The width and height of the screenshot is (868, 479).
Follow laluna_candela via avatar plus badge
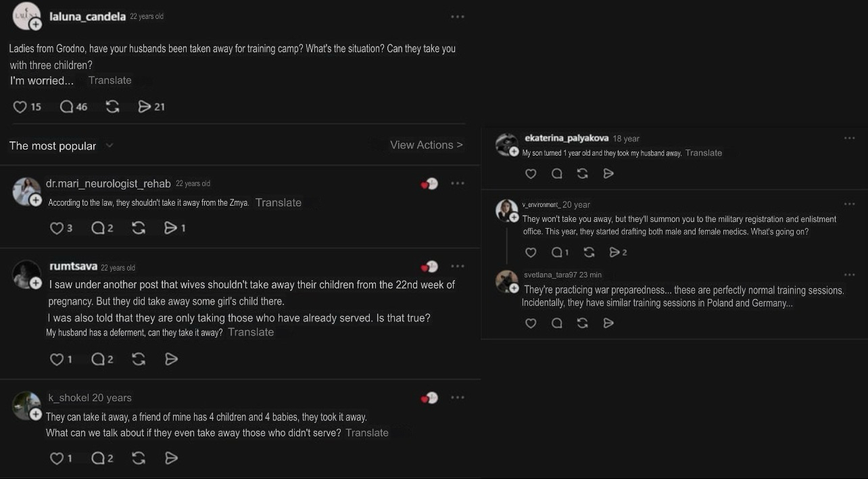coord(36,24)
